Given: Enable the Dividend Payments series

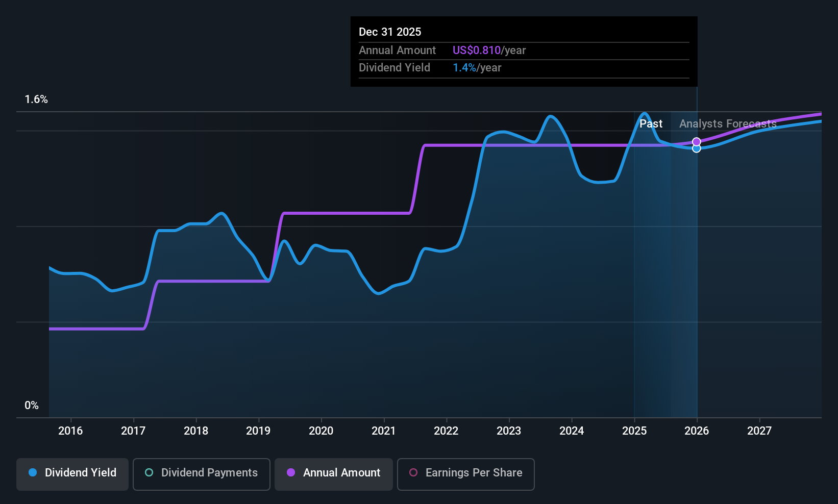Looking at the screenshot, I should [201, 473].
